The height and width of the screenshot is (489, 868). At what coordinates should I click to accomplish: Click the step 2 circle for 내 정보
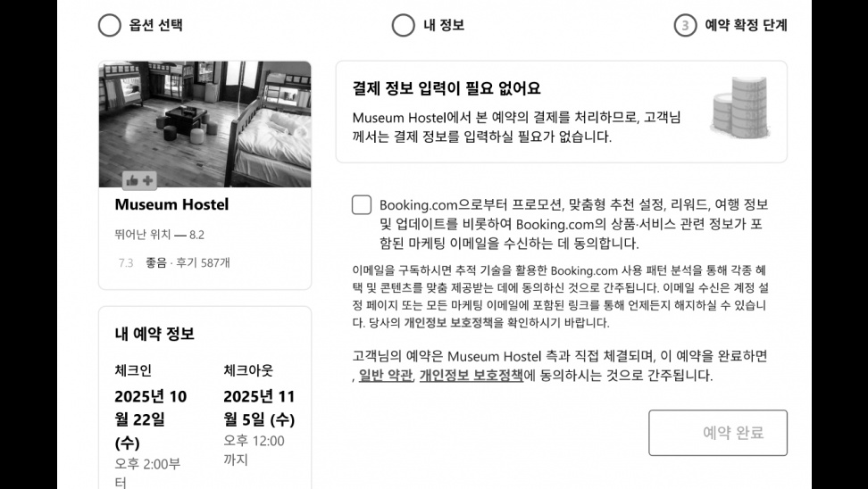point(403,26)
